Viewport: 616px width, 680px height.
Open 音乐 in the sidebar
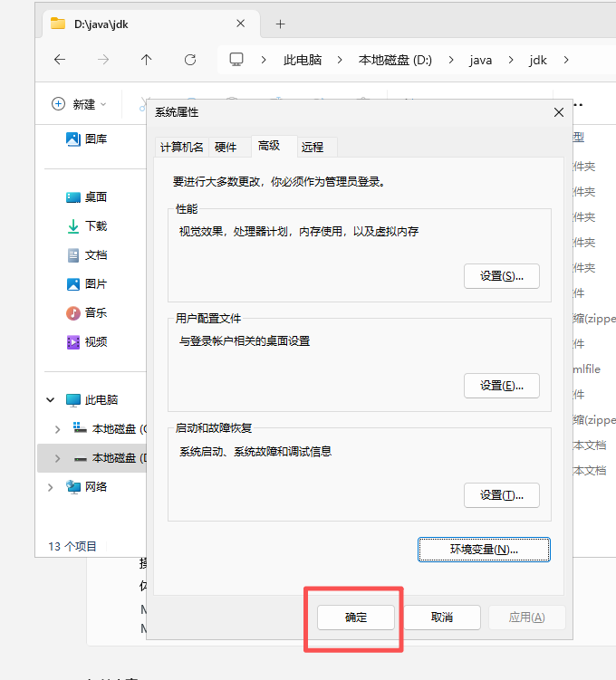[x=86, y=312]
